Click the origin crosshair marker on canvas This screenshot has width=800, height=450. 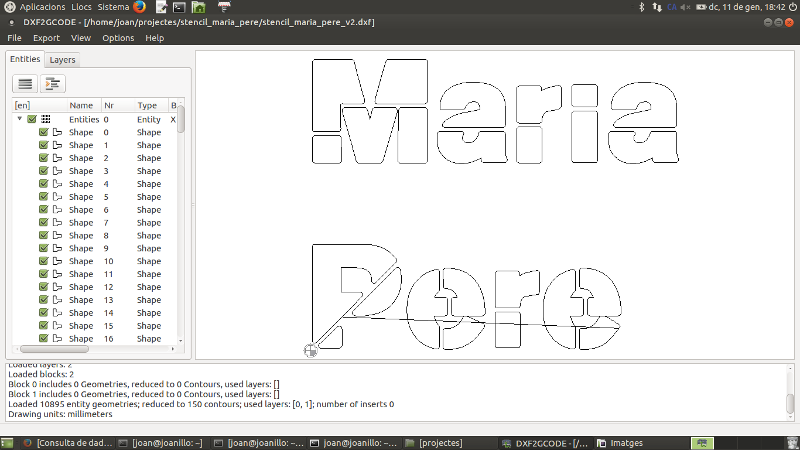tap(310, 350)
